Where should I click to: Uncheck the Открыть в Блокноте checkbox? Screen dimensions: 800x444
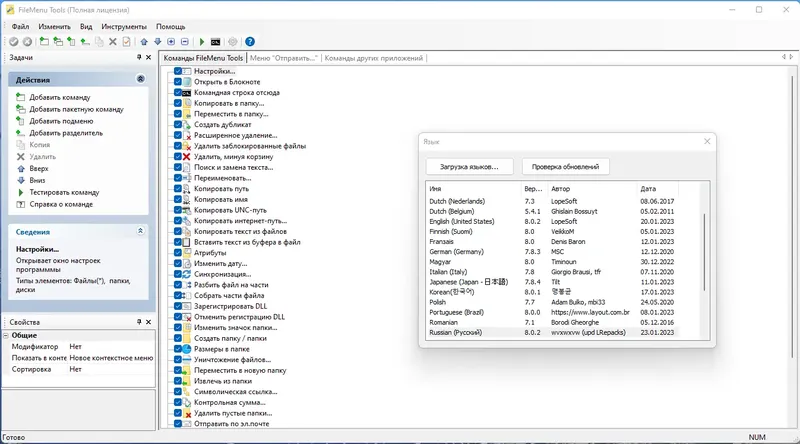pyautogui.click(x=178, y=82)
